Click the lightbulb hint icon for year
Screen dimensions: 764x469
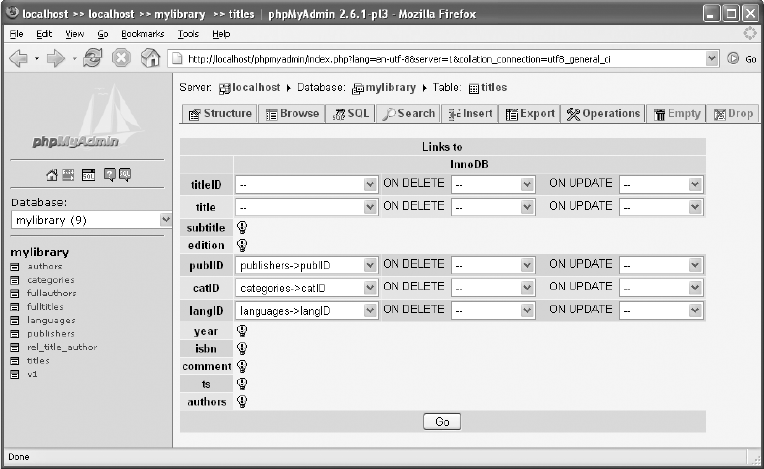click(x=242, y=331)
